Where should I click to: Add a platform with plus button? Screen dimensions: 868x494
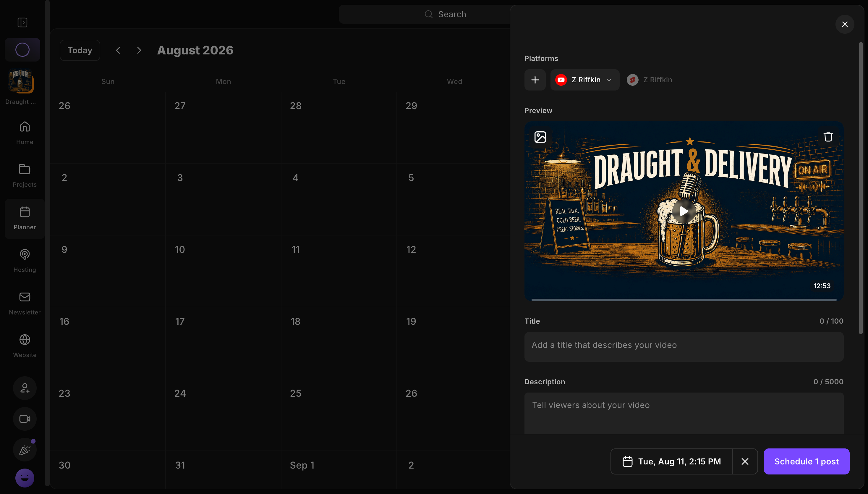[535, 80]
